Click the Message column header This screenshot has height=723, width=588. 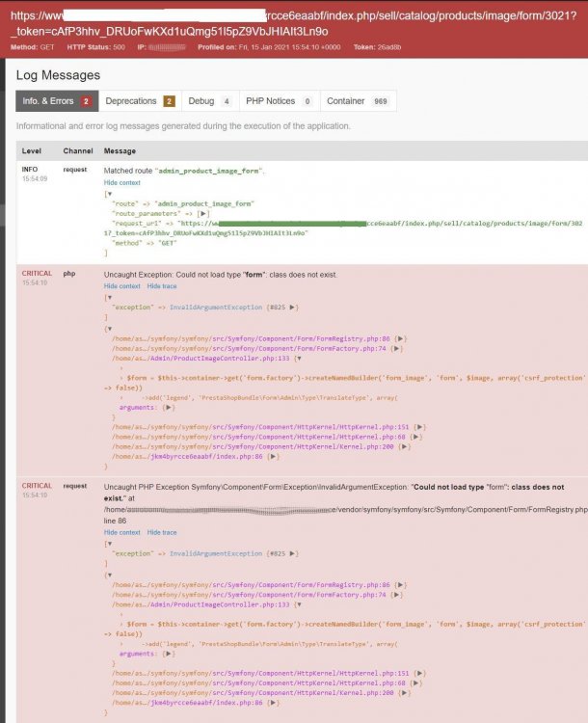point(120,150)
